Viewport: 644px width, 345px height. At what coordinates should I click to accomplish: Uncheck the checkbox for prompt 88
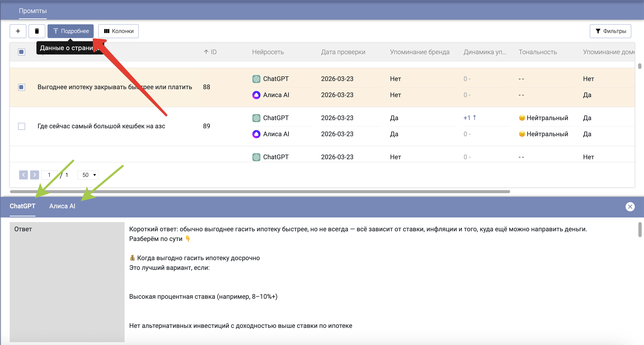point(22,87)
